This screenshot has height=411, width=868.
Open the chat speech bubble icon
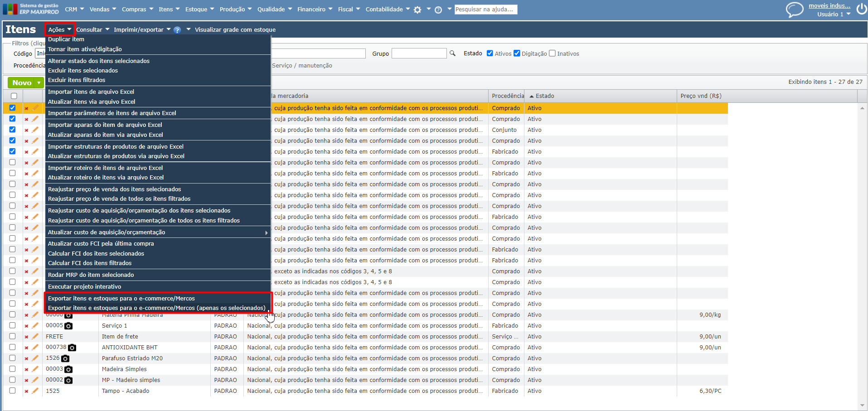pyautogui.click(x=794, y=10)
